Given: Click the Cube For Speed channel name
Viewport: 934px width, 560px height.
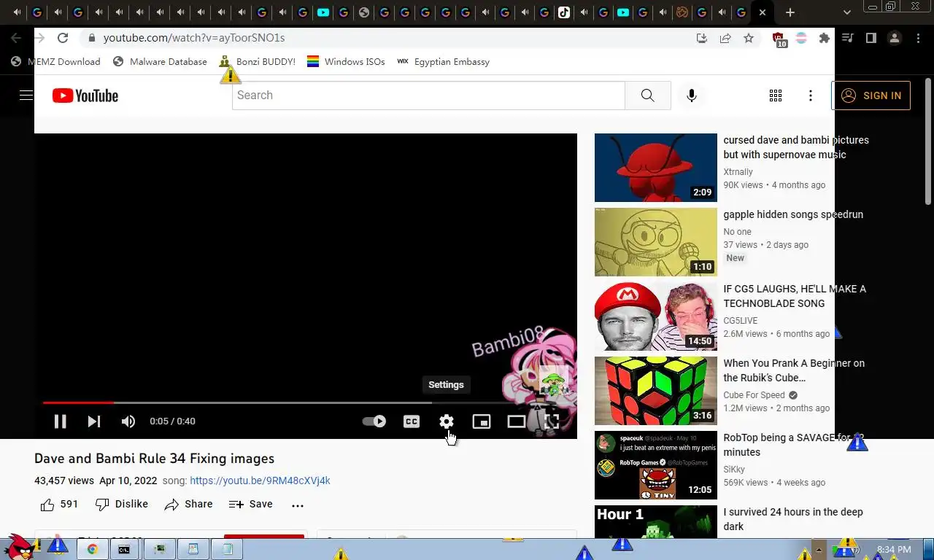Looking at the screenshot, I should click(x=754, y=395).
